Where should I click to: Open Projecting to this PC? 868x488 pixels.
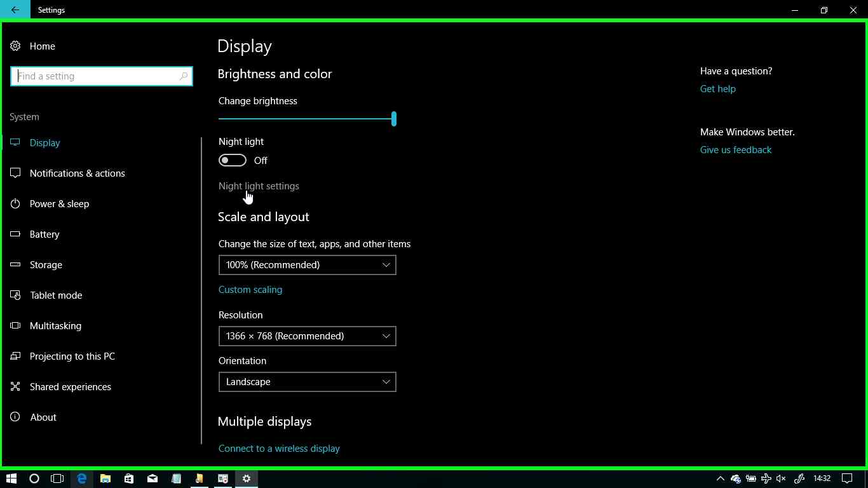coord(72,356)
